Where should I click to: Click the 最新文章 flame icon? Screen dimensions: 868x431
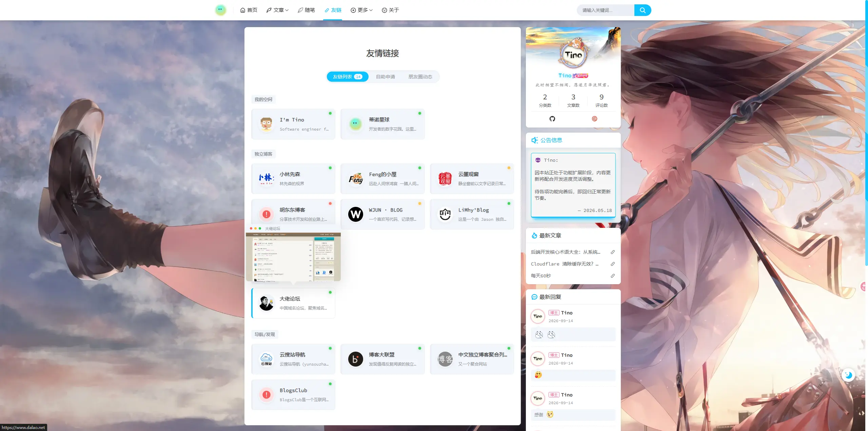534,235
